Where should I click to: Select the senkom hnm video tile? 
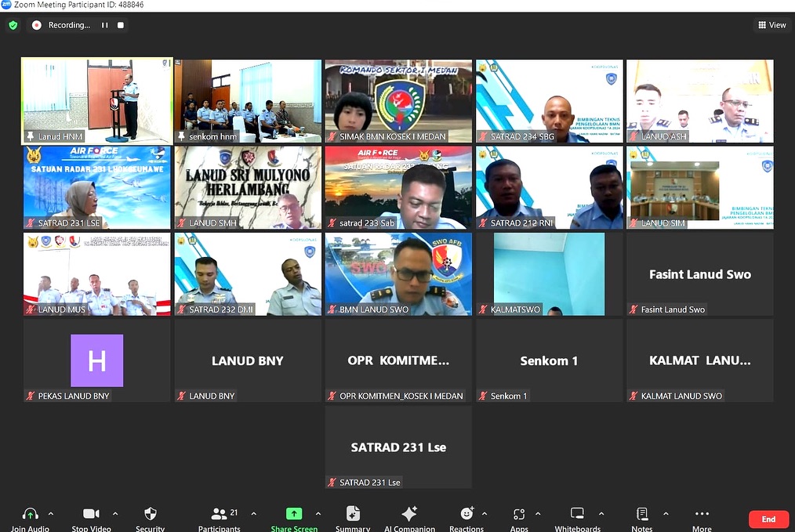(x=248, y=101)
